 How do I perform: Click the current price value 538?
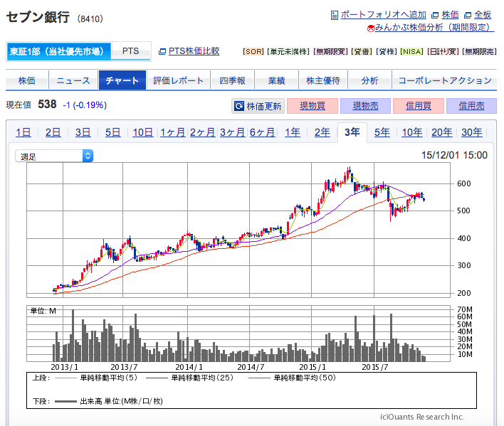click(x=47, y=105)
